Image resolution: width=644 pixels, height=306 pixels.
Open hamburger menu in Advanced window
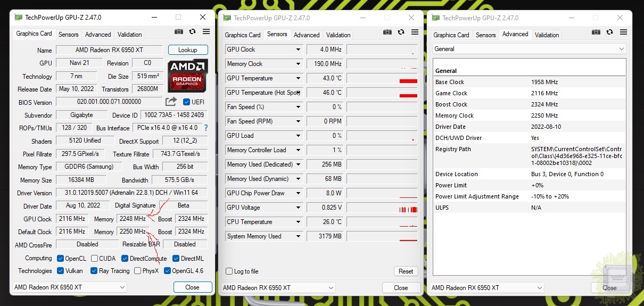click(x=623, y=32)
